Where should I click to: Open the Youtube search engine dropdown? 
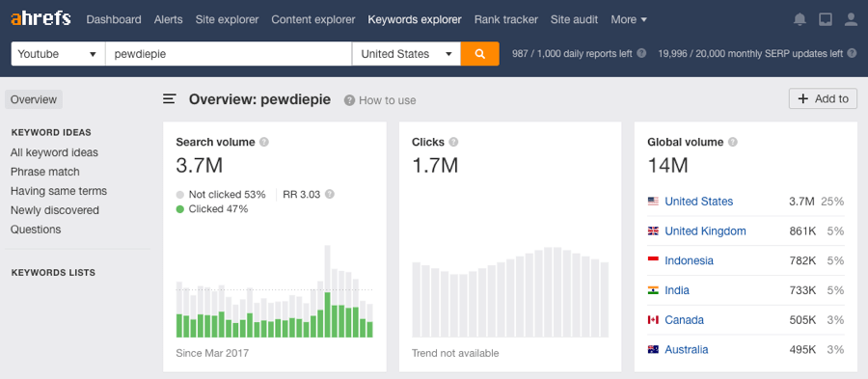(58, 54)
